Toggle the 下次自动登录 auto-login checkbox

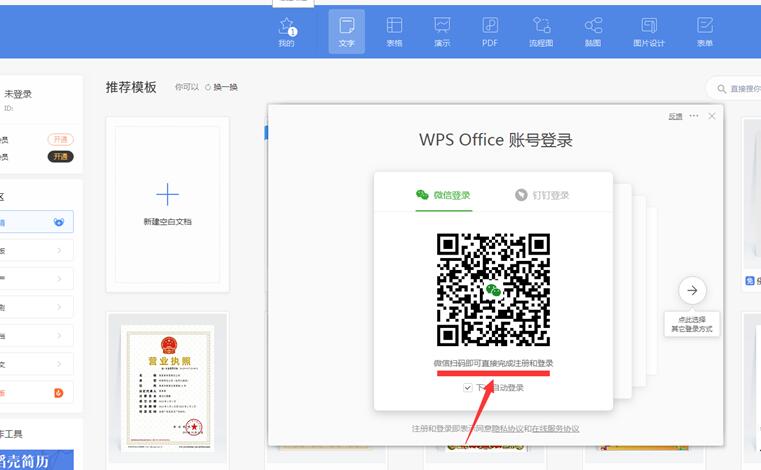(x=468, y=387)
